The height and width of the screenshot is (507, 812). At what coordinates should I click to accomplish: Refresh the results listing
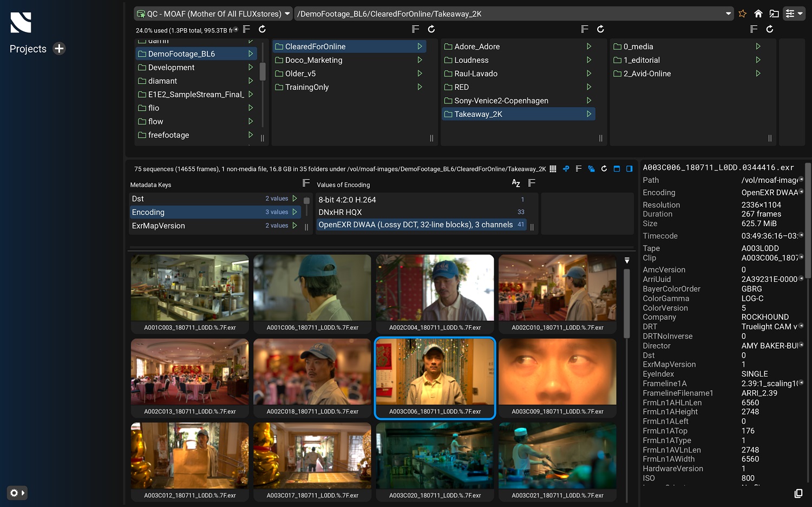point(604,169)
